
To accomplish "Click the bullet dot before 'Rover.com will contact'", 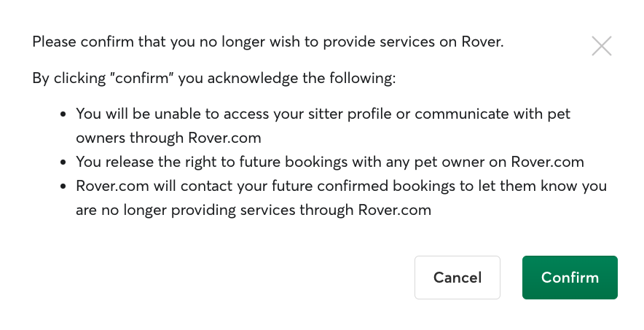I will point(63,186).
